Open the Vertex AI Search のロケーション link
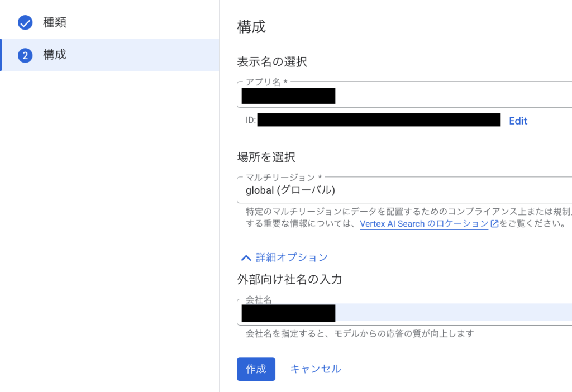This screenshot has height=392, width=572. pos(424,224)
